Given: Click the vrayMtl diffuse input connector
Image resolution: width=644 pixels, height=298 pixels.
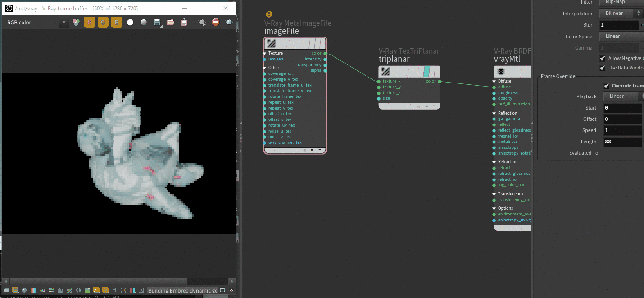Looking at the screenshot, I should [494, 87].
